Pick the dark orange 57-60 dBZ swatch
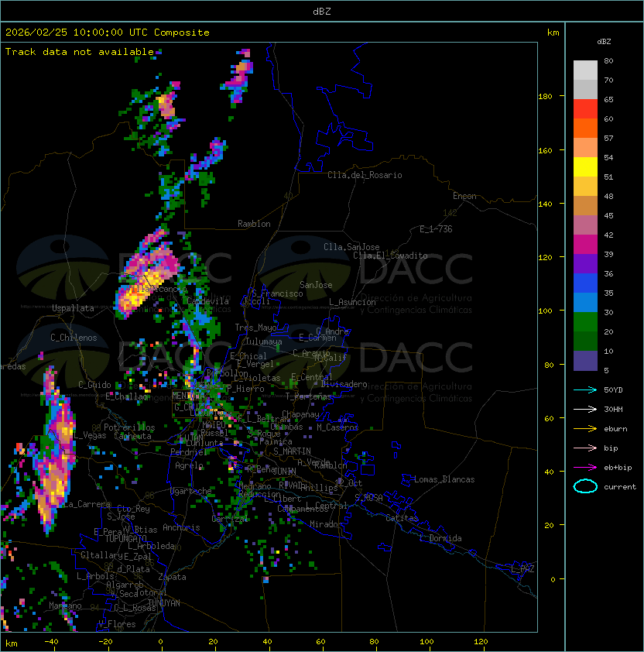The image size is (644, 652). 585,128
